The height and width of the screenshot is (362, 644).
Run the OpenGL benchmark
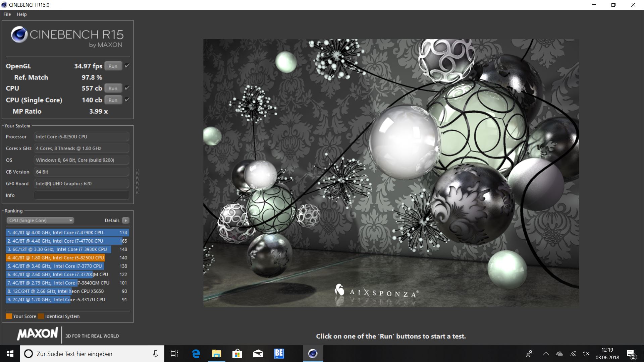click(x=113, y=66)
